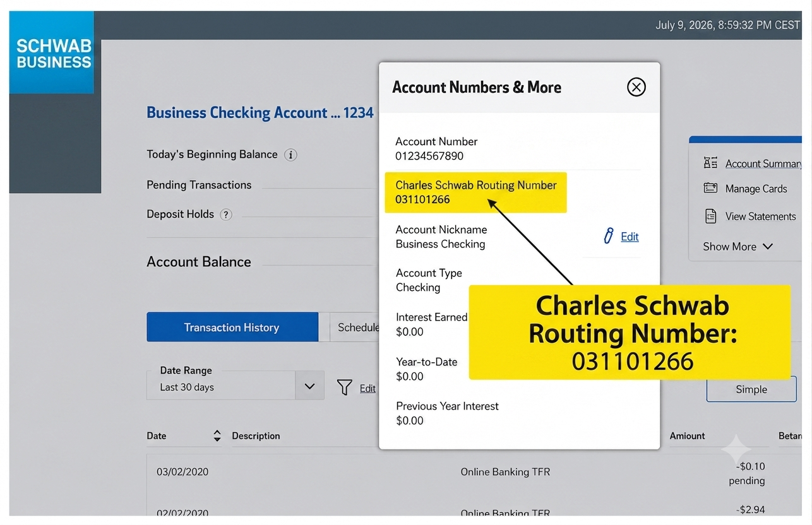Open the Manage Cards link

[756, 189]
